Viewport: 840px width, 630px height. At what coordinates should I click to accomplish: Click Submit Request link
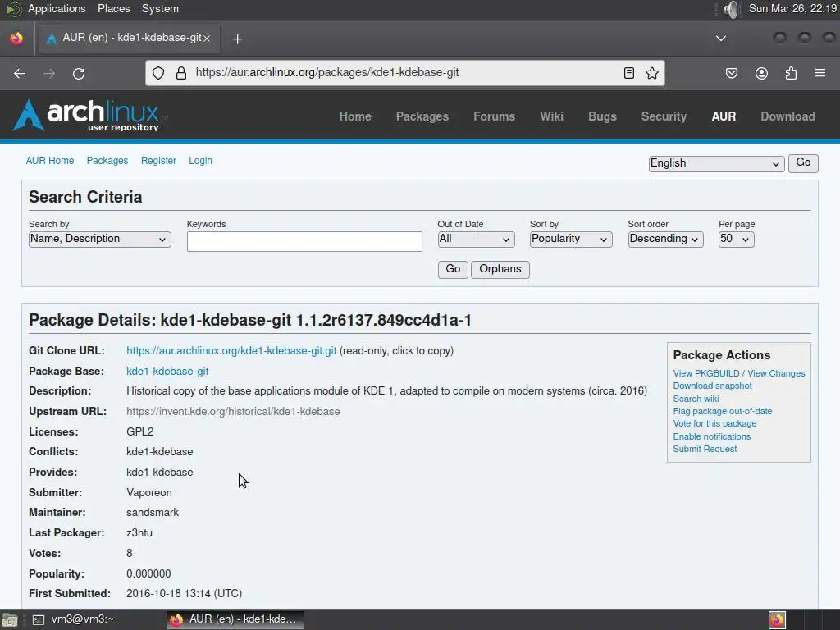point(705,449)
